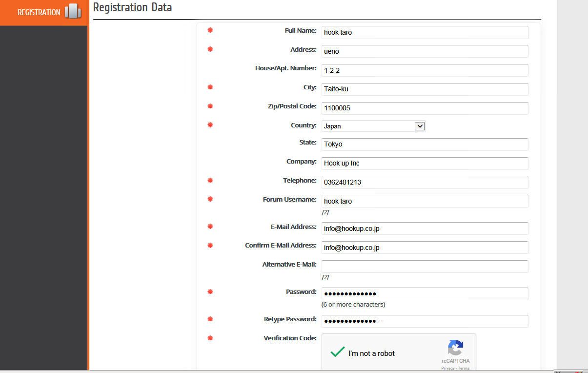Open the help [?] link under Alternative E-Mail
588x373 pixels.
click(325, 277)
